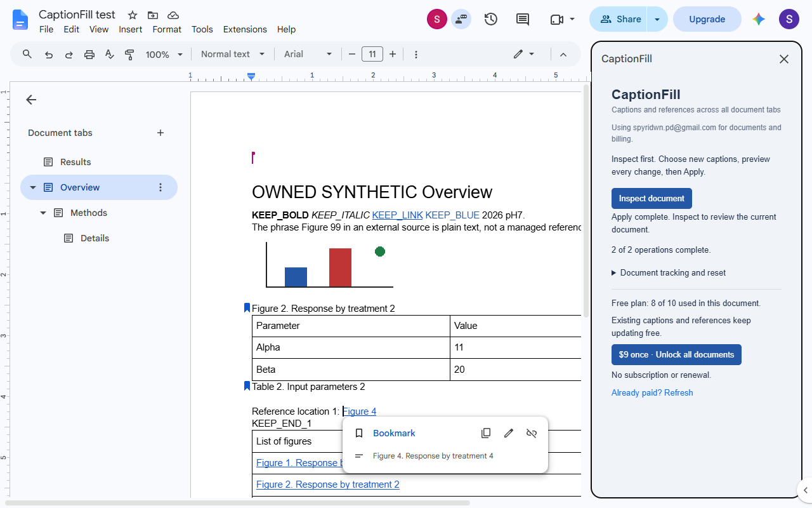
Task: Open the Arial font dropdown
Action: pos(308,54)
